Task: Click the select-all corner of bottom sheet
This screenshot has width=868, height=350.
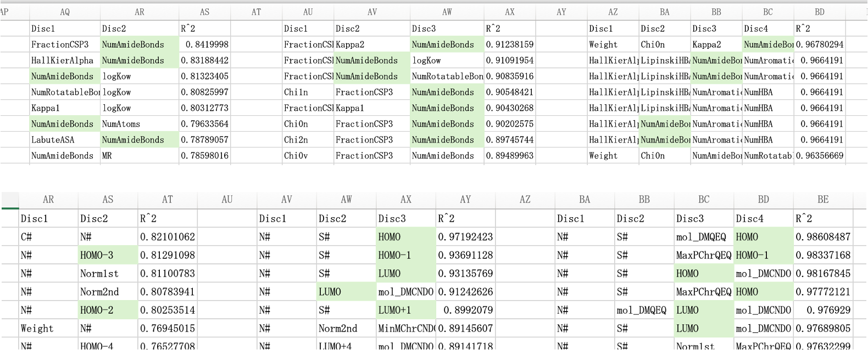Action: 10,200
